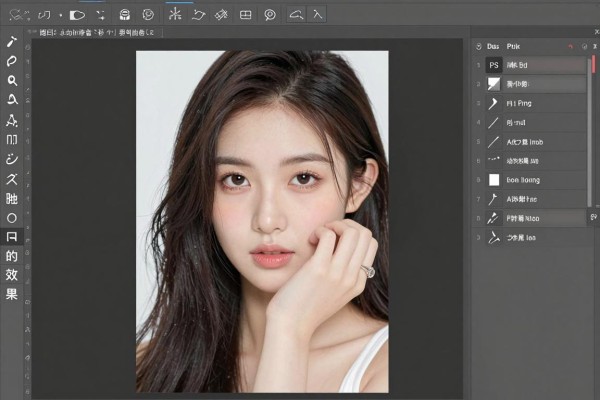Click the white square thumbnail of Bon Boong
The width and height of the screenshot is (600, 400).
(x=494, y=180)
